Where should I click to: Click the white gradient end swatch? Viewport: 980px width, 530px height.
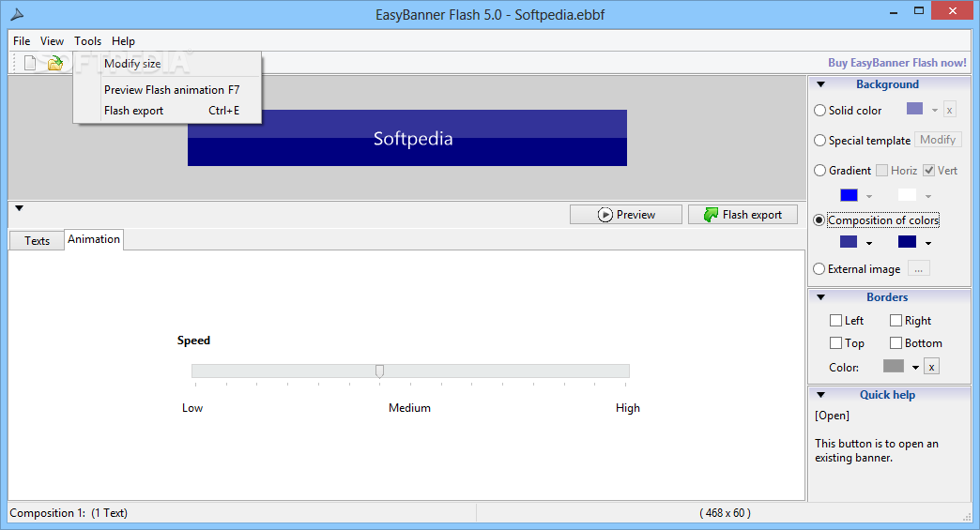[907, 195]
